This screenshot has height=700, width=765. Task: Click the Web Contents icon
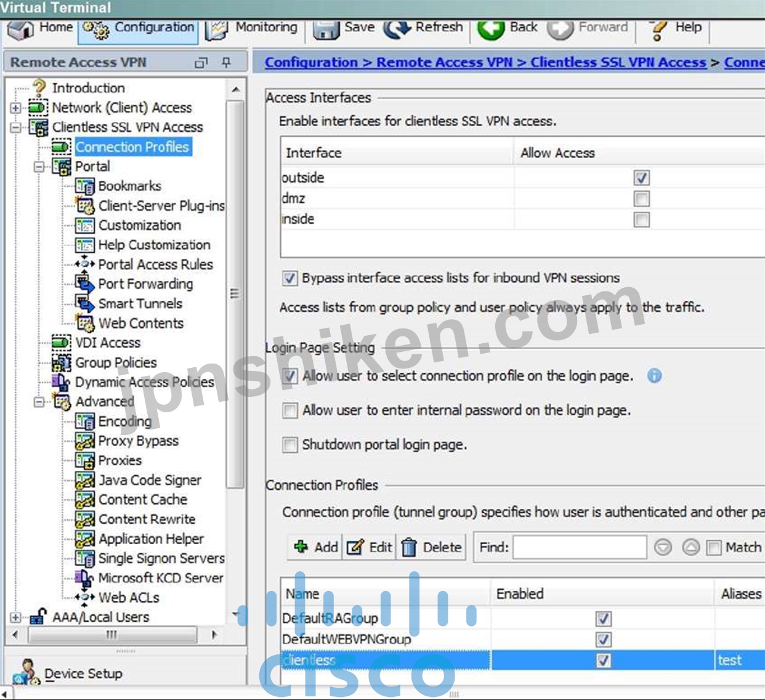84,323
